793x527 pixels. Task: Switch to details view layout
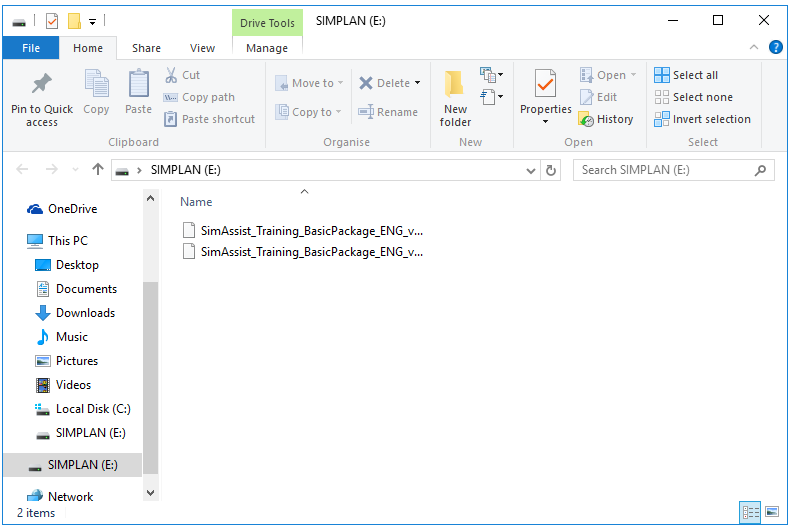[750, 512]
